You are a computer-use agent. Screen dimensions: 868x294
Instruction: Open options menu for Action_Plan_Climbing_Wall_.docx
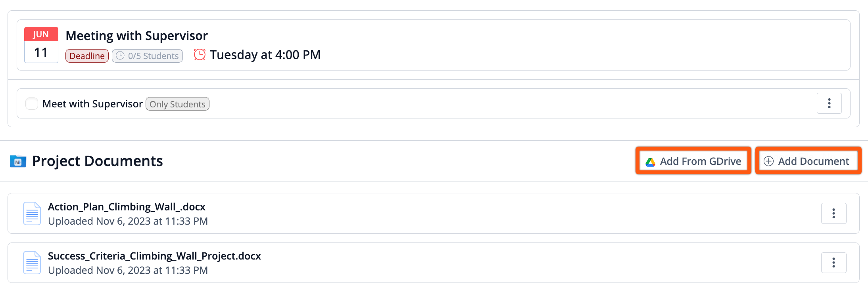pos(833,214)
